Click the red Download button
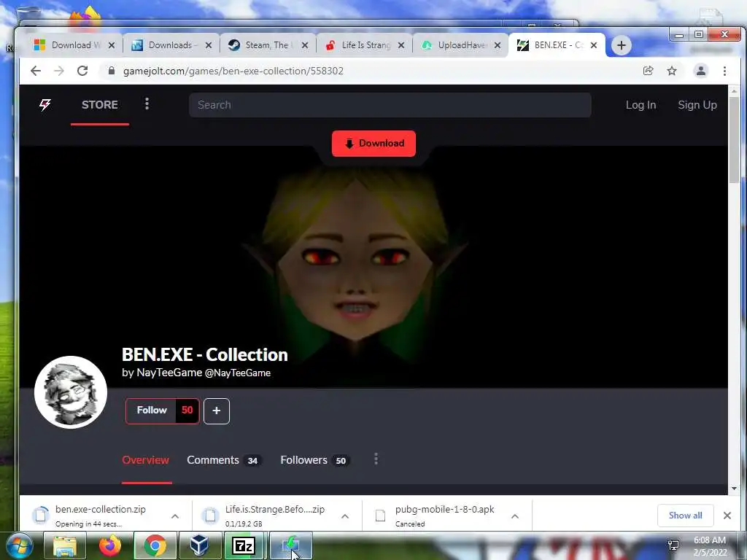Screen dimensions: 747x560 pyautogui.click(x=373, y=144)
